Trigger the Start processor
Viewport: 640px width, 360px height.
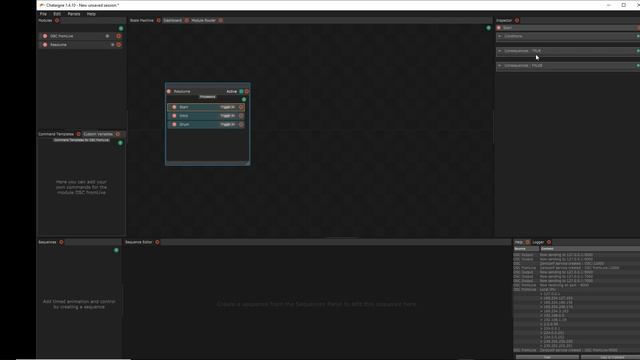coord(227,107)
